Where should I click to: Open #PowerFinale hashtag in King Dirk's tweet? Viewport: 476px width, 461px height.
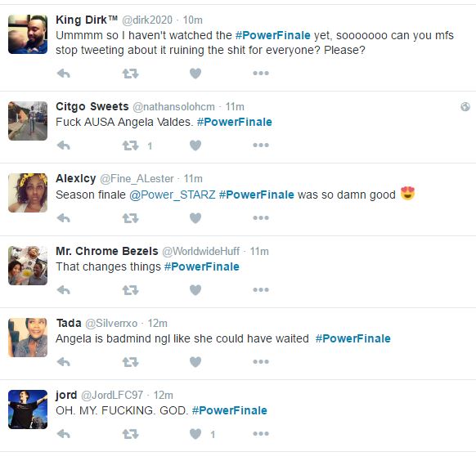pyautogui.click(x=273, y=35)
